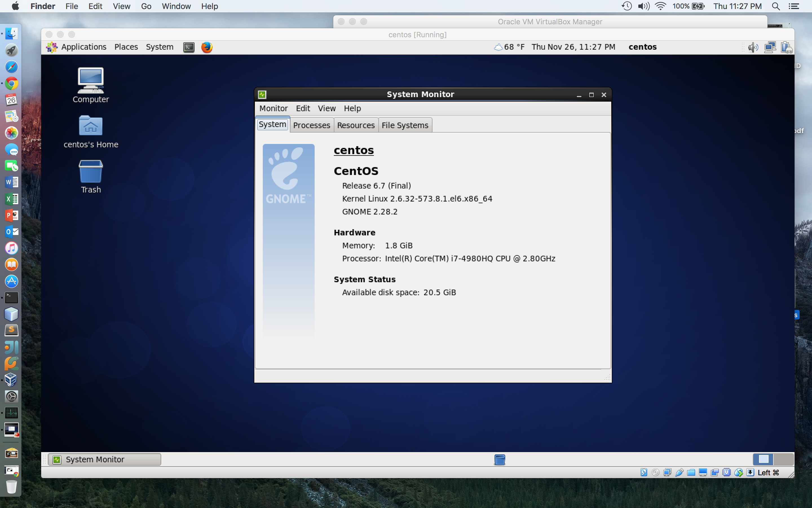Screen dimensions: 812x508
Task: Click the GNOME volume icon in the top panel
Action: [x=753, y=47]
